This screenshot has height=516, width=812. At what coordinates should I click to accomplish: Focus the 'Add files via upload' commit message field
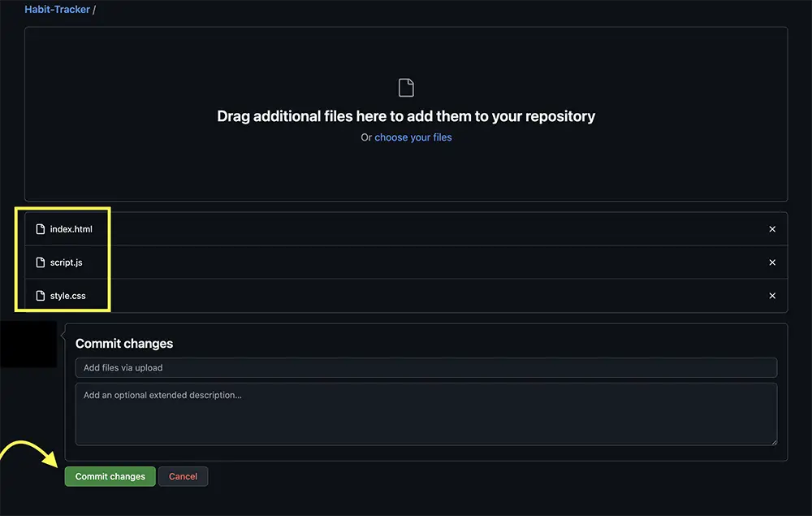[425, 367]
